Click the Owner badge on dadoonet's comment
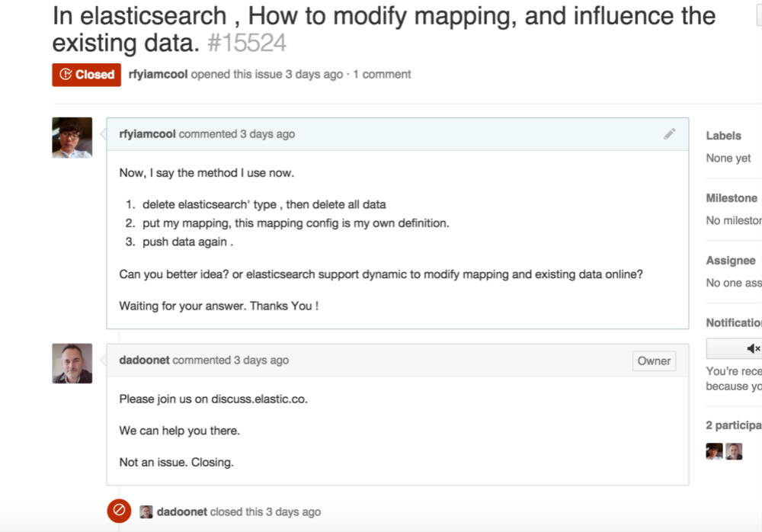This screenshot has height=532, width=762. coord(654,361)
